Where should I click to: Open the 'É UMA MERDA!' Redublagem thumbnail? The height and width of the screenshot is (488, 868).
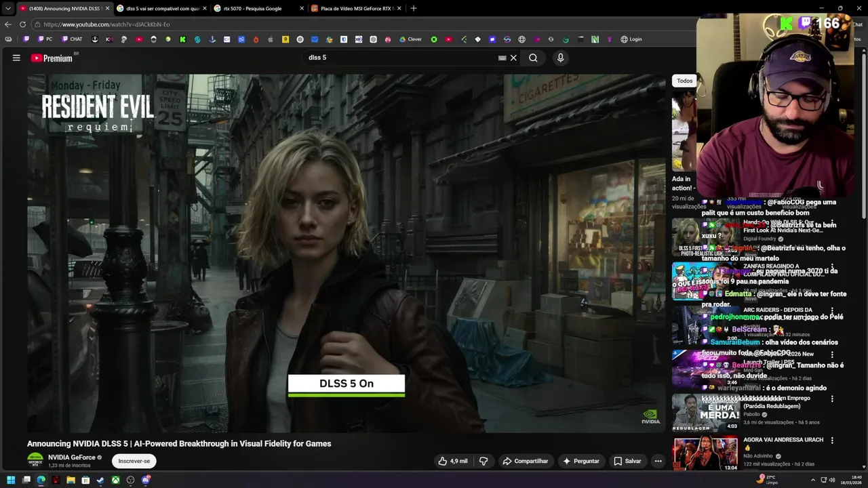pos(705,412)
